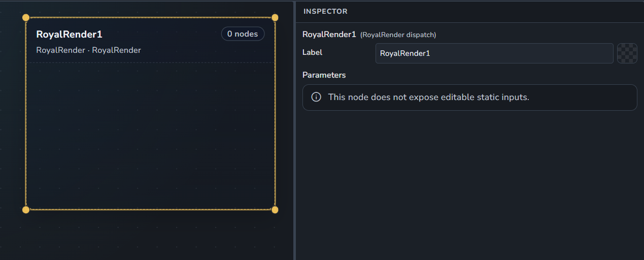644x260 pixels.
Task: Click the 'Label' caption in the Inspector
Action: coord(312,52)
